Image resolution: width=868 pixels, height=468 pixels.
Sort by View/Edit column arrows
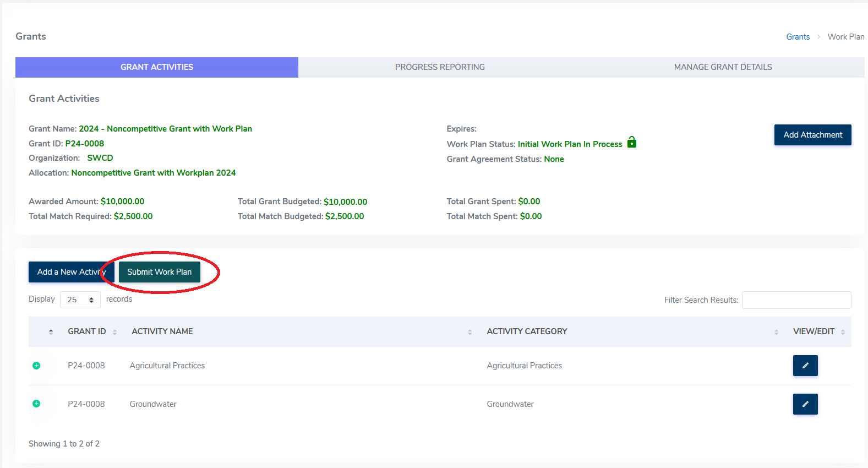tap(843, 332)
